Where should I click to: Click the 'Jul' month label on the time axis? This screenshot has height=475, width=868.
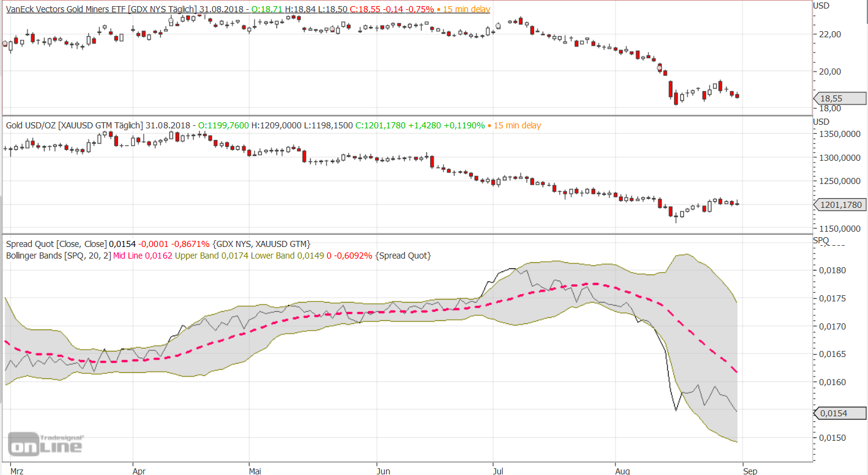pos(498,471)
